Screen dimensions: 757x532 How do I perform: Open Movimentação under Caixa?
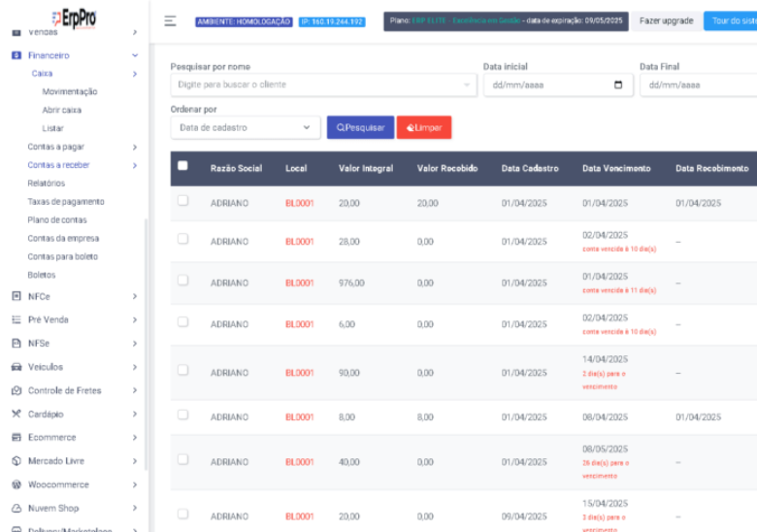point(70,91)
